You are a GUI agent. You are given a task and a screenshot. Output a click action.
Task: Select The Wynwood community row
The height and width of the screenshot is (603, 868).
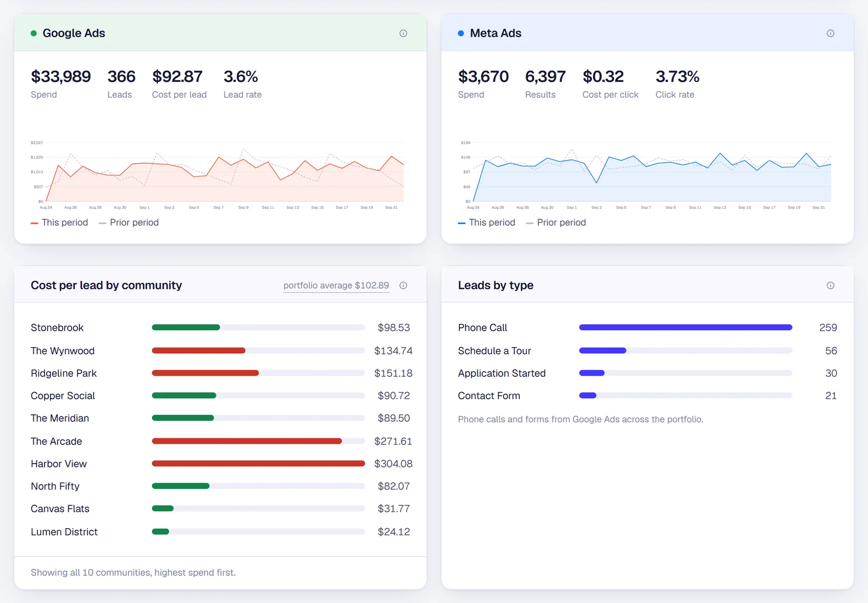pos(221,351)
